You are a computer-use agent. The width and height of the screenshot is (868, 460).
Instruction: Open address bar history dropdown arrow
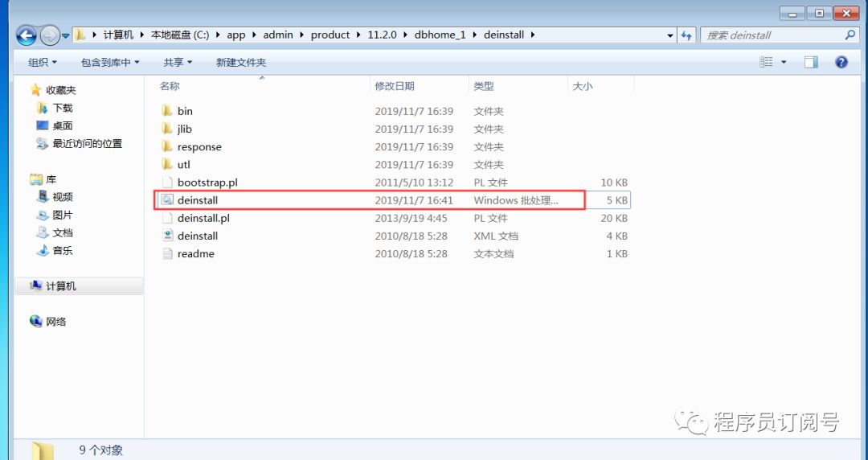point(669,35)
